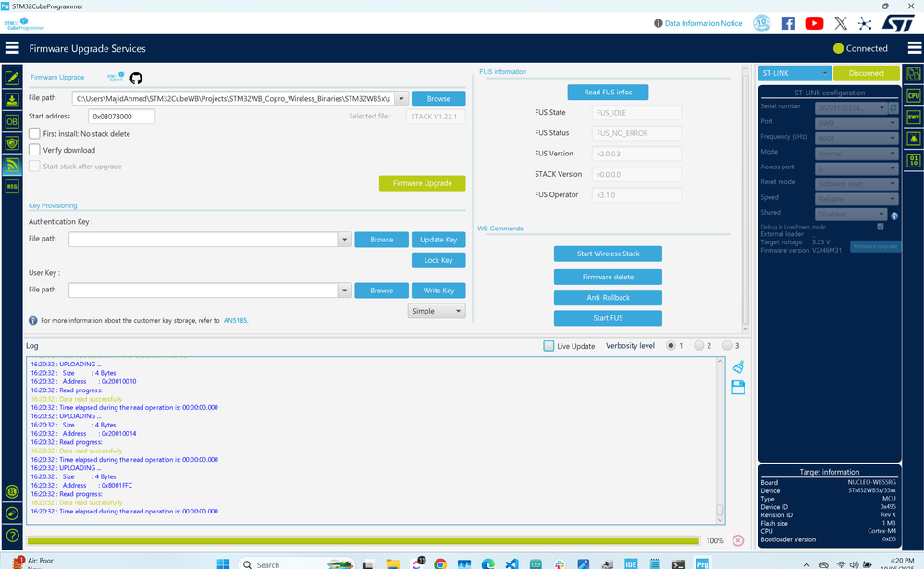Screen dimensions: 924x569
Task: Click the log panel vertical scrollbar
Action: click(721, 439)
